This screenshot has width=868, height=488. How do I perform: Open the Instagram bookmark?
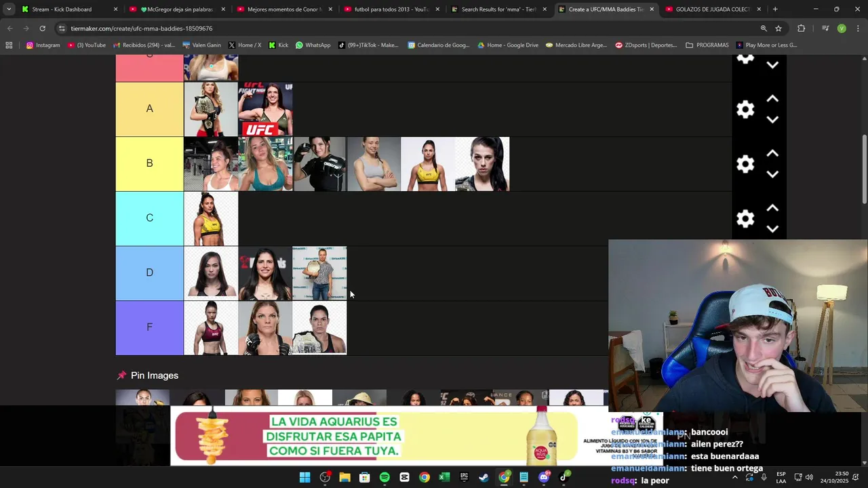pyautogui.click(x=43, y=45)
